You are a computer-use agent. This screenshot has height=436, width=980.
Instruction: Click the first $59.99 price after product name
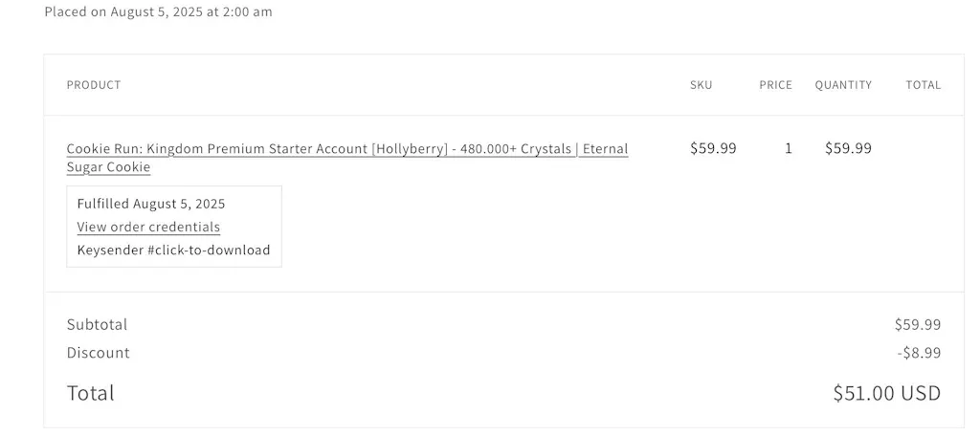click(713, 148)
